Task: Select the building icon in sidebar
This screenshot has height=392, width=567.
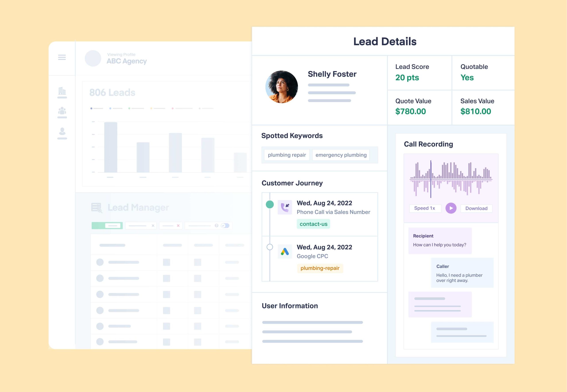Action: (62, 91)
